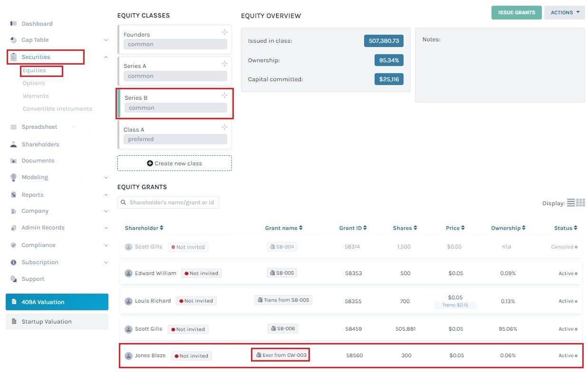Image resolution: width=588 pixels, height=372 pixels.
Task: Click the Dashboard sidebar icon
Action: click(13, 23)
